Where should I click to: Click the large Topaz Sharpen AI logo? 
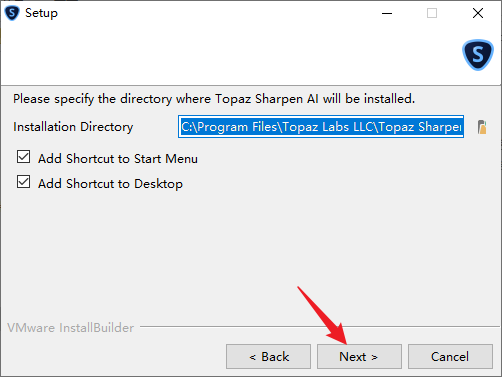[x=478, y=55]
